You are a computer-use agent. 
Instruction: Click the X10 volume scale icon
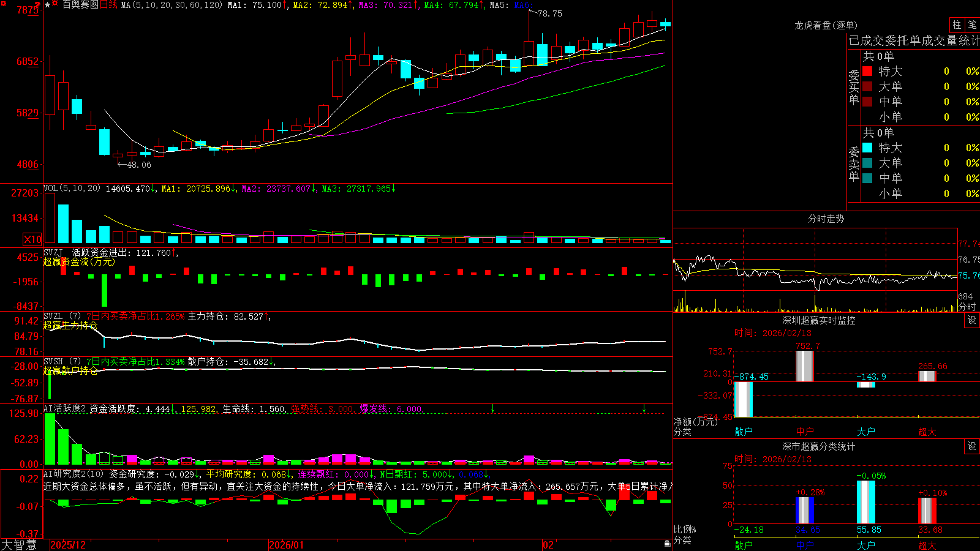tap(32, 239)
